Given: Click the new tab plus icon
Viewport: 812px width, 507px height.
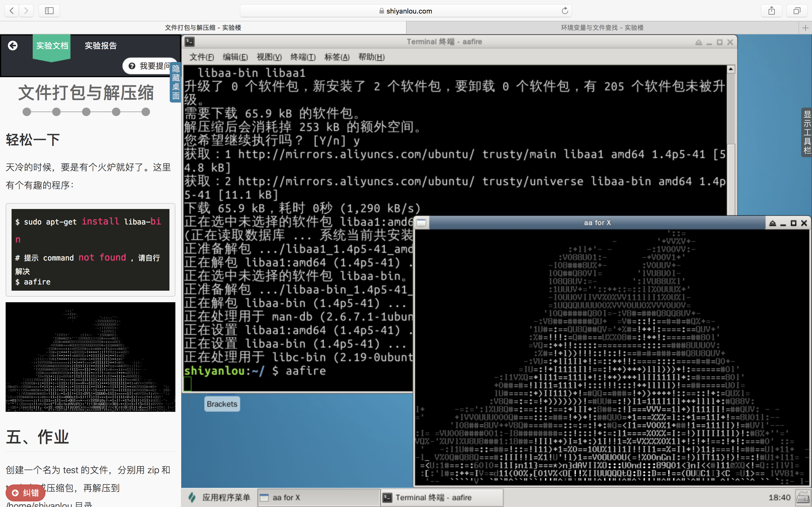Looking at the screenshot, I should point(805,28).
